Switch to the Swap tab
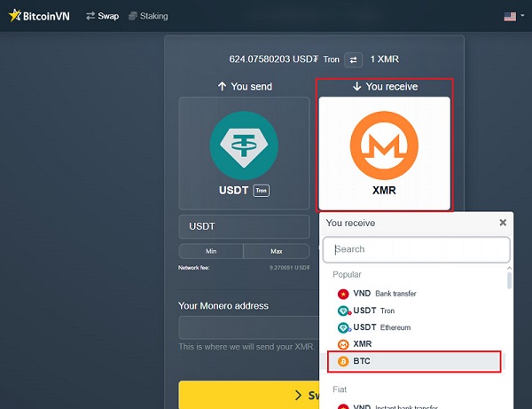This screenshot has height=409, width=532. pos(102,16)
